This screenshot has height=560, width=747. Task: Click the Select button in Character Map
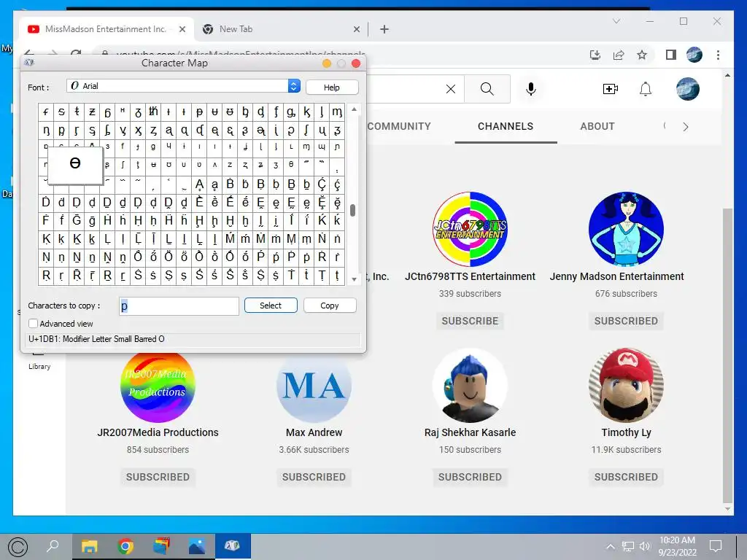271,306
